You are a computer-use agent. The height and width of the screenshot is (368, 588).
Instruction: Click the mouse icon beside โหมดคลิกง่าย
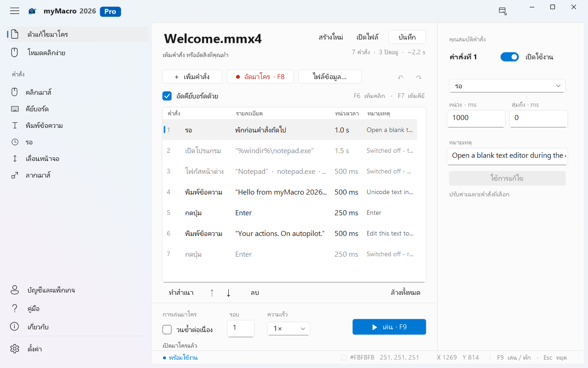15,52
